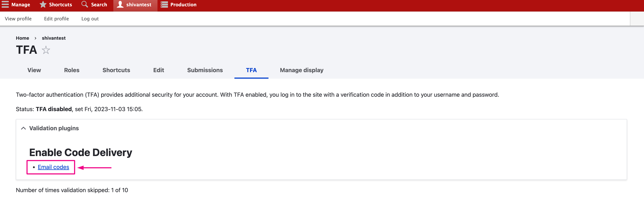The width and height of the screenshot is (644, 197).
Task: Select the active TFA tab
Action: click(251, 70)
